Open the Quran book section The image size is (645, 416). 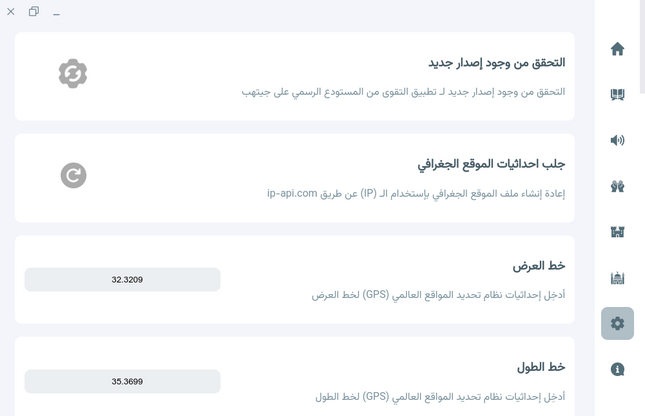point(617,95)
